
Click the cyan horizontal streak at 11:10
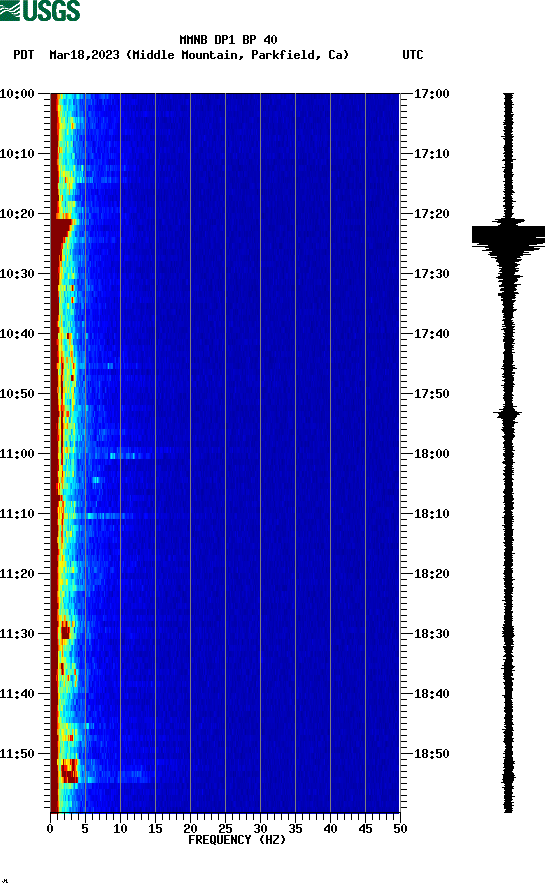point(105,516)
